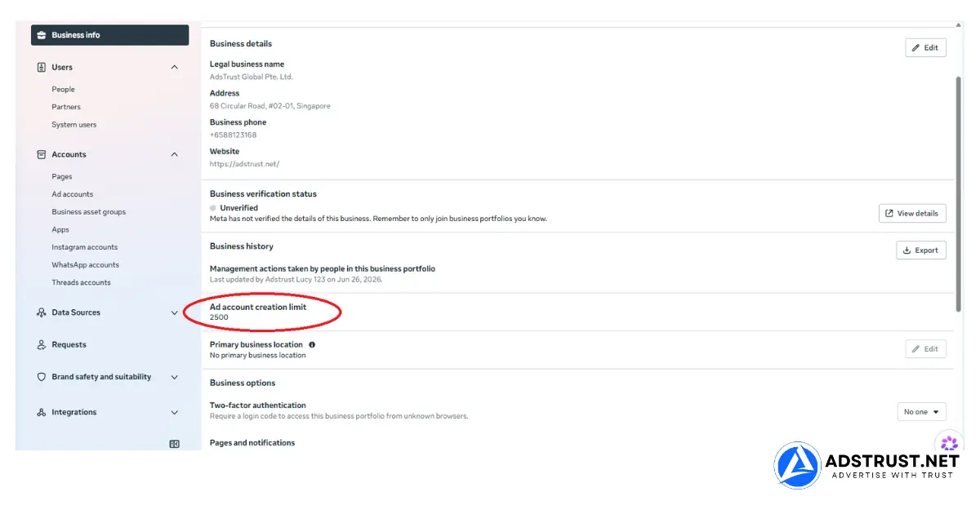Click the briefcase icon beside Business info
The width and height of the screenshot is (980, 514).
pyautogui.click(x=42, y=35)
